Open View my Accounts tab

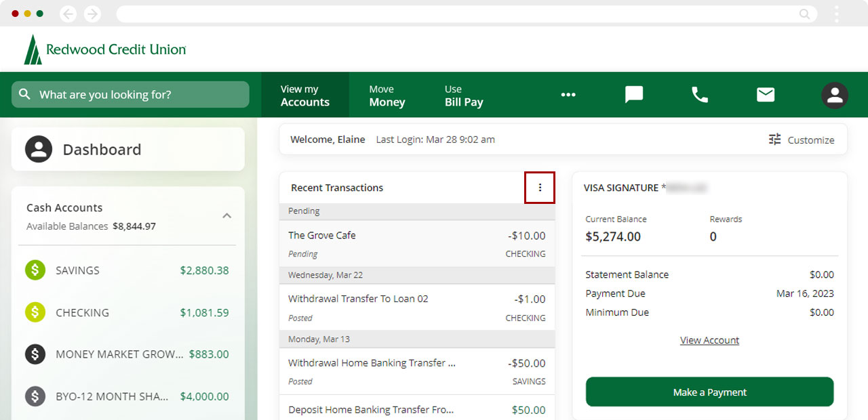305,96
